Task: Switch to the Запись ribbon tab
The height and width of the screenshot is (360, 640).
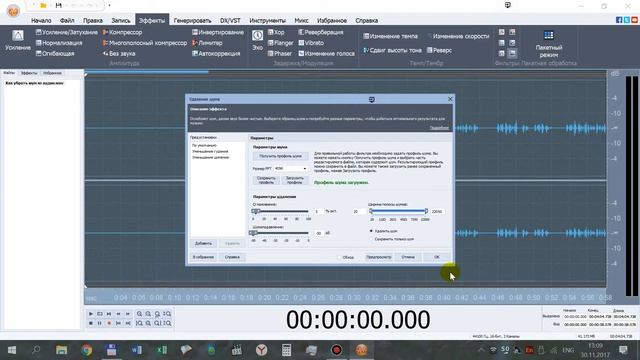Action: (x=121, y=20)
